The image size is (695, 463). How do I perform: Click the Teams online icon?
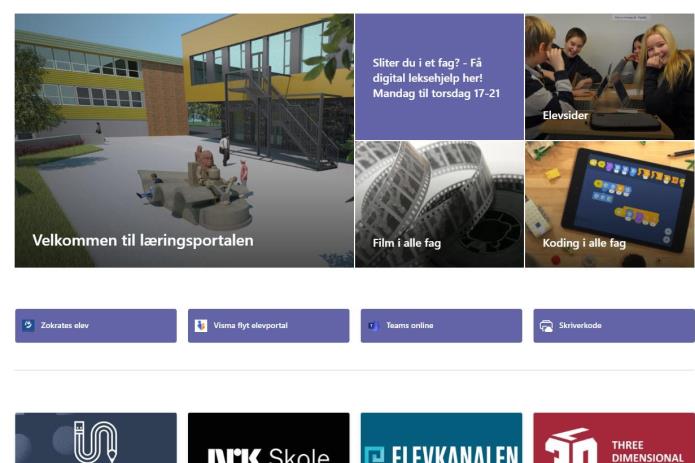point(374,326)
